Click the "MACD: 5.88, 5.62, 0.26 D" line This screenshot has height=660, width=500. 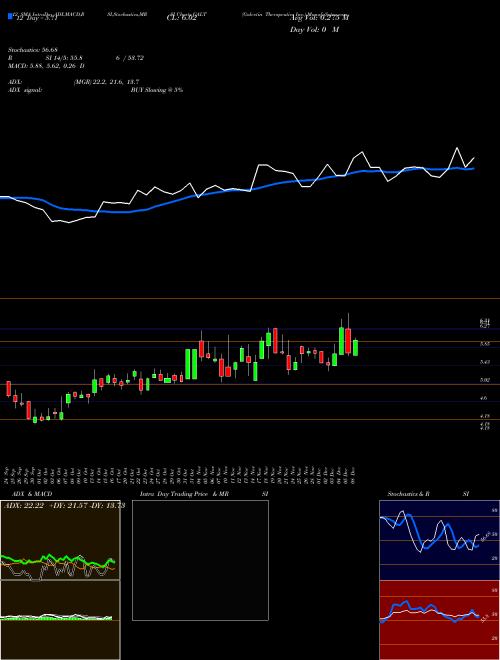46,66
